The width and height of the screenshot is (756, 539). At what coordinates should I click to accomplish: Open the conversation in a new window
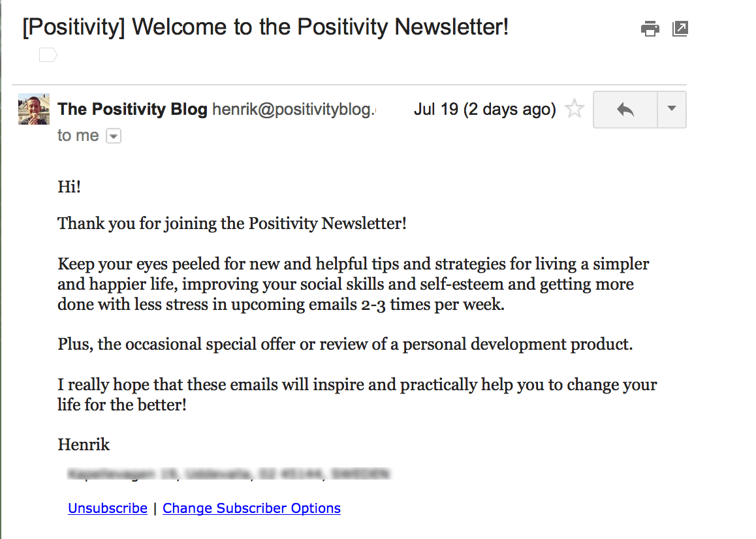tap(680, 29)
